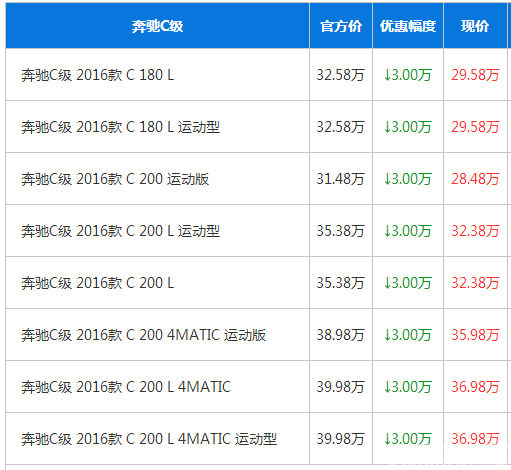Click official price 35.38万 in C 200 L 运动型 row

(340, 231)
